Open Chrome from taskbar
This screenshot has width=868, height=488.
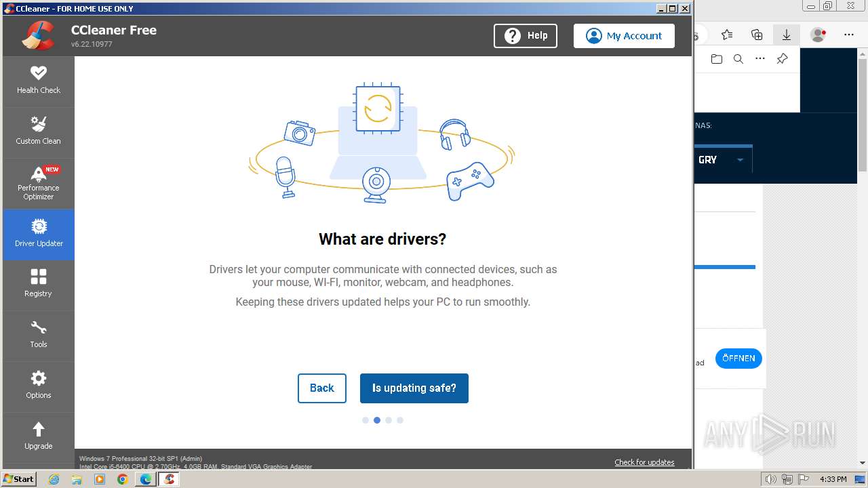[122, 479]
